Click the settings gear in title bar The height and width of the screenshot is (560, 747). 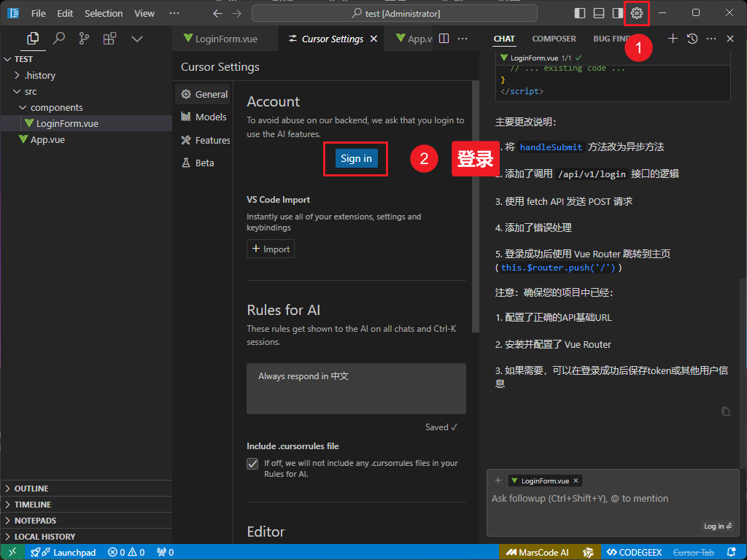637,13
